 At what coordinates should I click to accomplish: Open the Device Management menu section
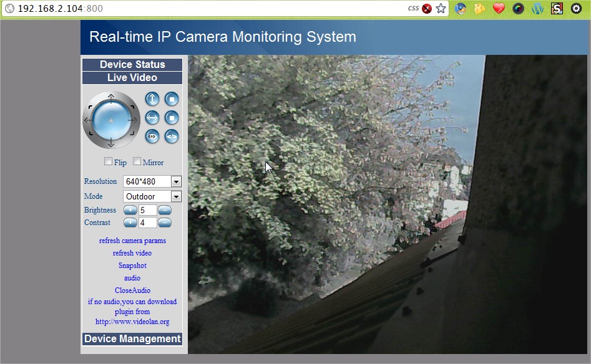pyautogui.click(x=132, y=339)
